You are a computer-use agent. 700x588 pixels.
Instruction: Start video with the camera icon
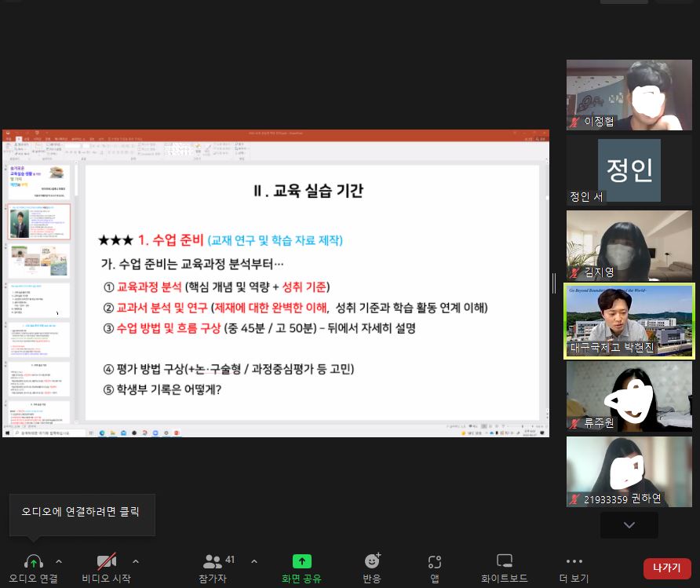(x=106, y=561)
